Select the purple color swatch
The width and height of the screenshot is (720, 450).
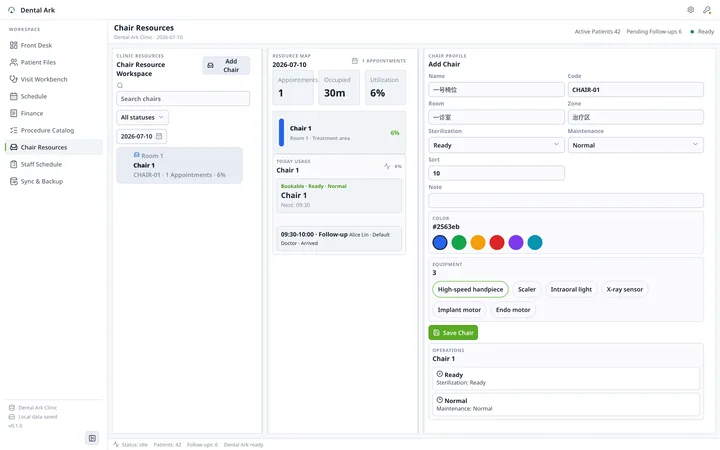point(516,242)
